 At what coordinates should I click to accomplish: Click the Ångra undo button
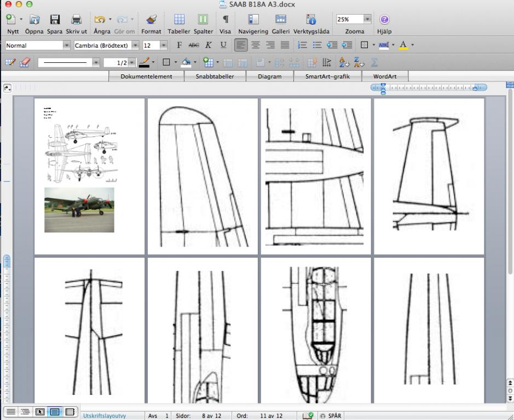[x=100, y=20]
